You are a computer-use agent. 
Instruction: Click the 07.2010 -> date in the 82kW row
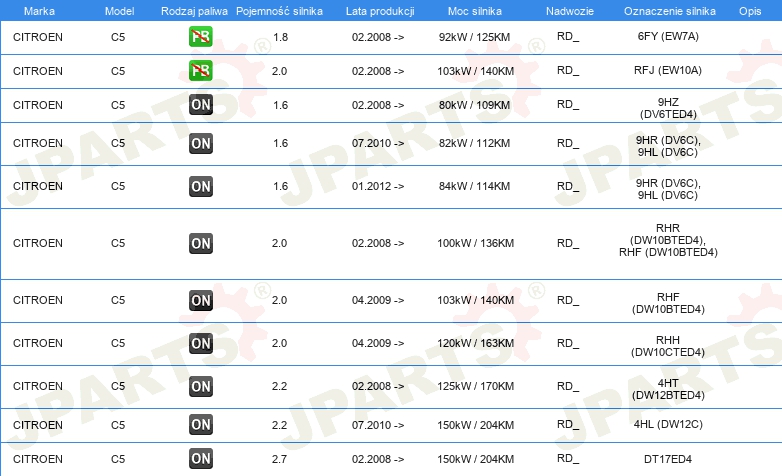(378, 143)
